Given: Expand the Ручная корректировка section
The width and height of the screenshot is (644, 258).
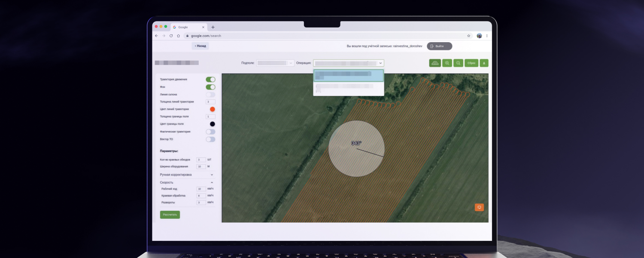Looking at the screenshot, I should (x=187, y=175).
